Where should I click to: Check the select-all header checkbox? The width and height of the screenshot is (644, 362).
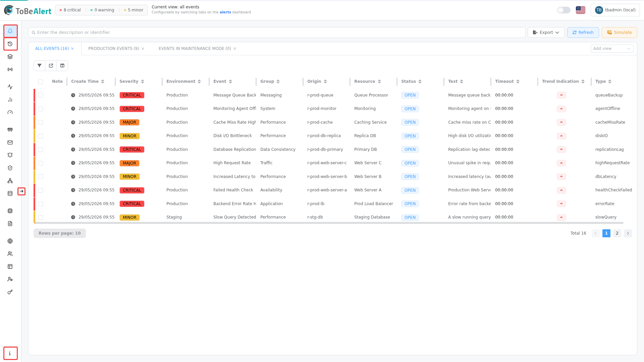coord(41,82)
